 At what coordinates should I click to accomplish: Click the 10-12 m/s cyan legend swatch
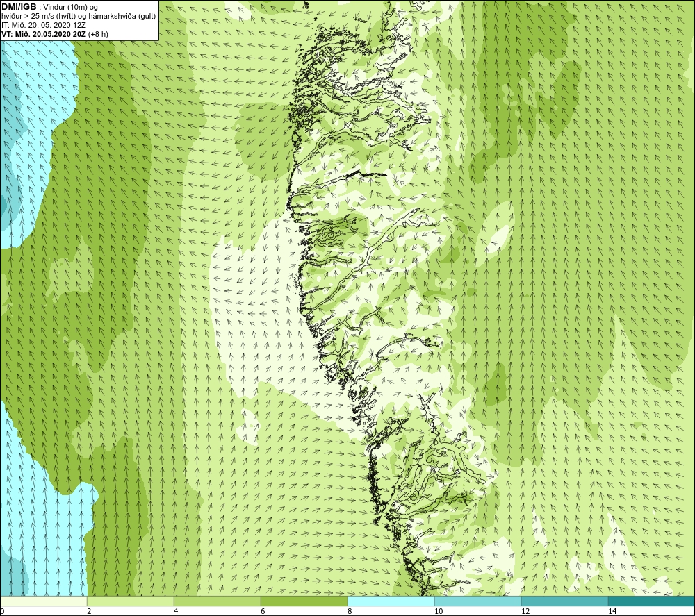coord(478,601)
